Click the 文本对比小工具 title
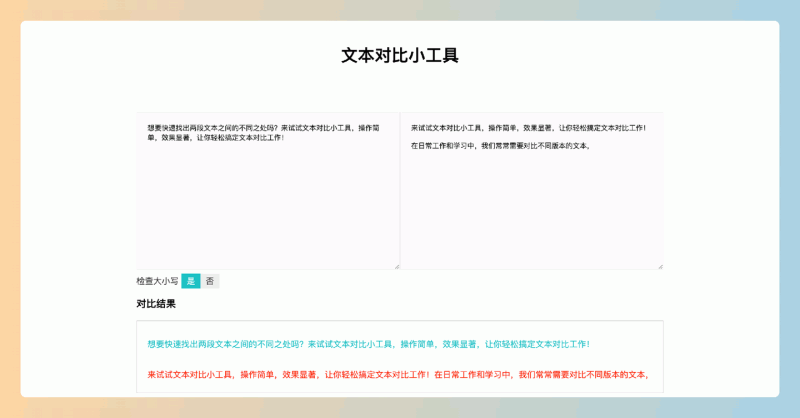The image size is (800, 418). [400, 55]
